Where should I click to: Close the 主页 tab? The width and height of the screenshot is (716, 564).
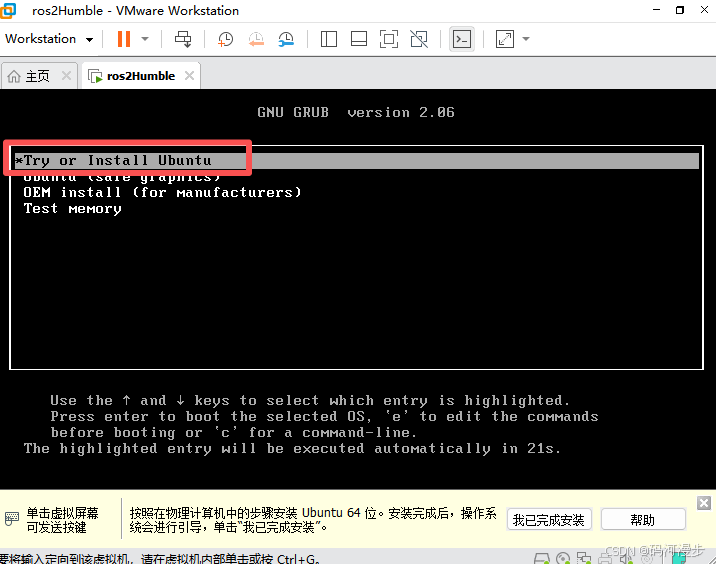pyautogui.click(x=66, y=75)
